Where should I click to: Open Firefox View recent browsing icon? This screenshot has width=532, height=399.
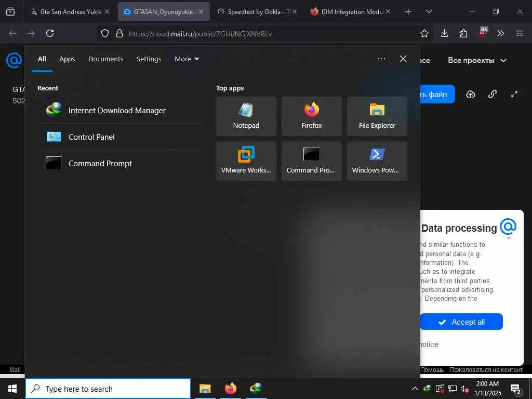[10, 12]
